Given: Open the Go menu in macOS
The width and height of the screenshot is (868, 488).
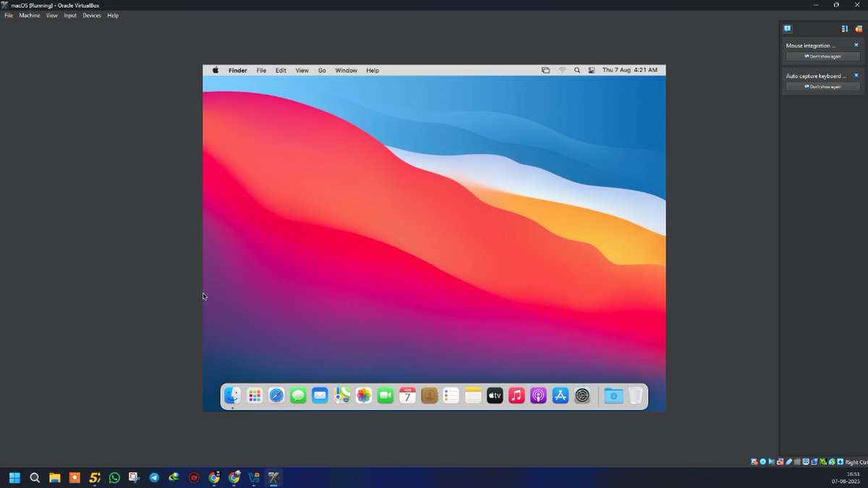Looking at the screenshot, I should click(x=322, y=70).
